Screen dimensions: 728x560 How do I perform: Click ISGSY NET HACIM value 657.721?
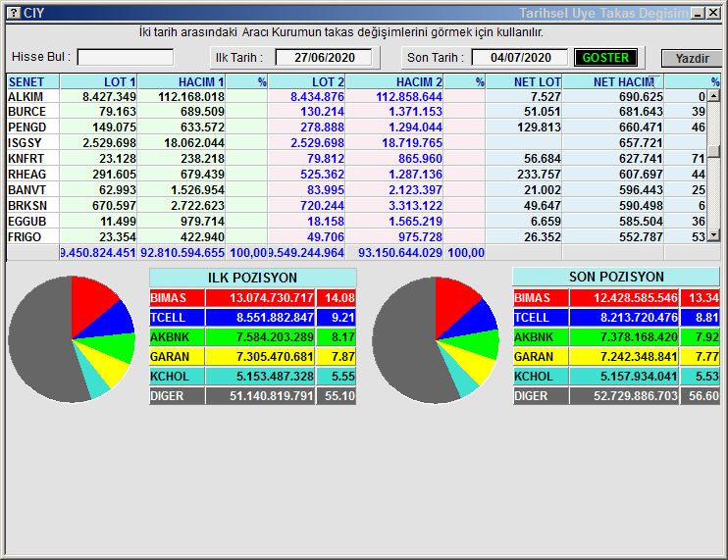[641, 143]
